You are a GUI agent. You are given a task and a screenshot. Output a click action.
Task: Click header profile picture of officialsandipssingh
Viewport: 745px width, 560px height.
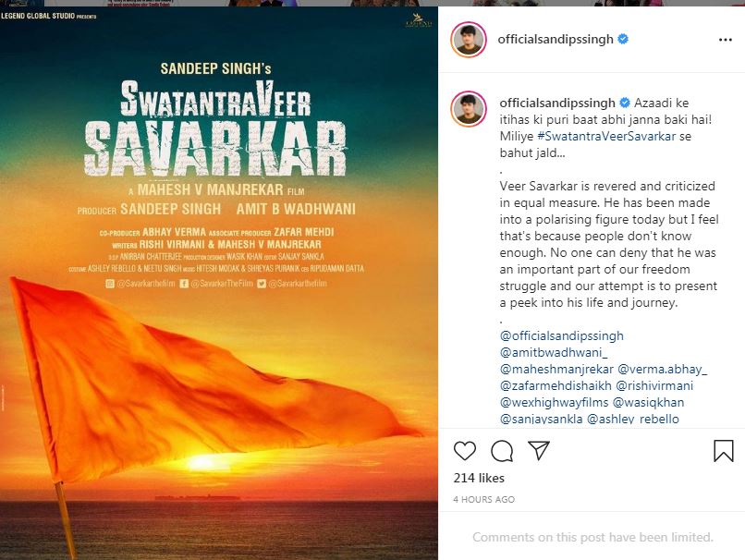pyautogui.click(x=469, y=40)
